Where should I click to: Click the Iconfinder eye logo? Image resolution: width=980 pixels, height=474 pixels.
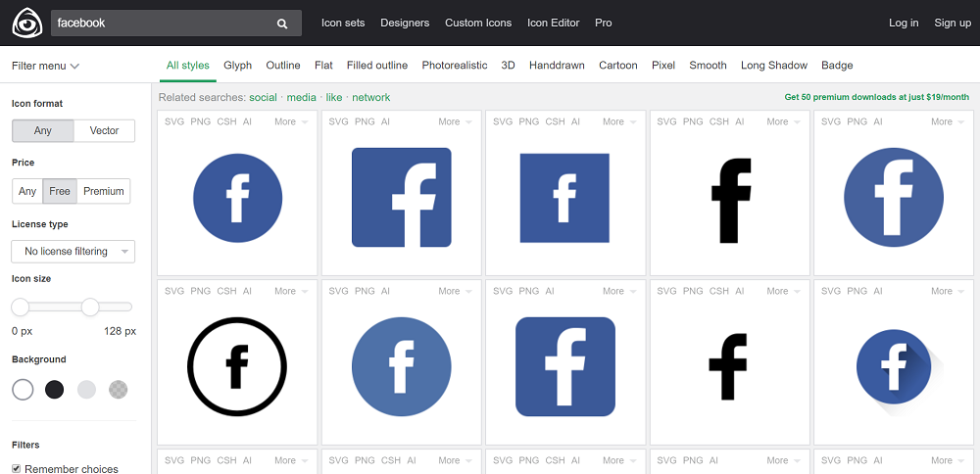[x=27, y=24]
